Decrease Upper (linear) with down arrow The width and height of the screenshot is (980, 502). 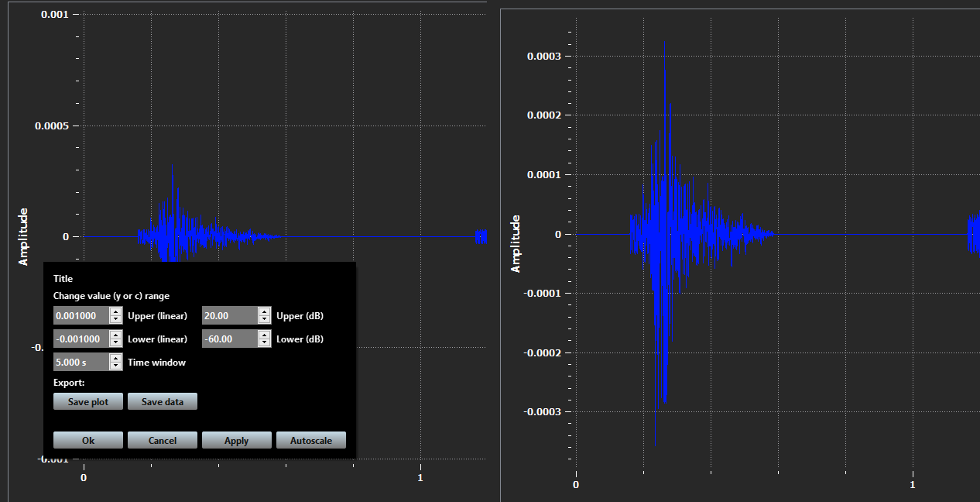(x=116, y=320)
